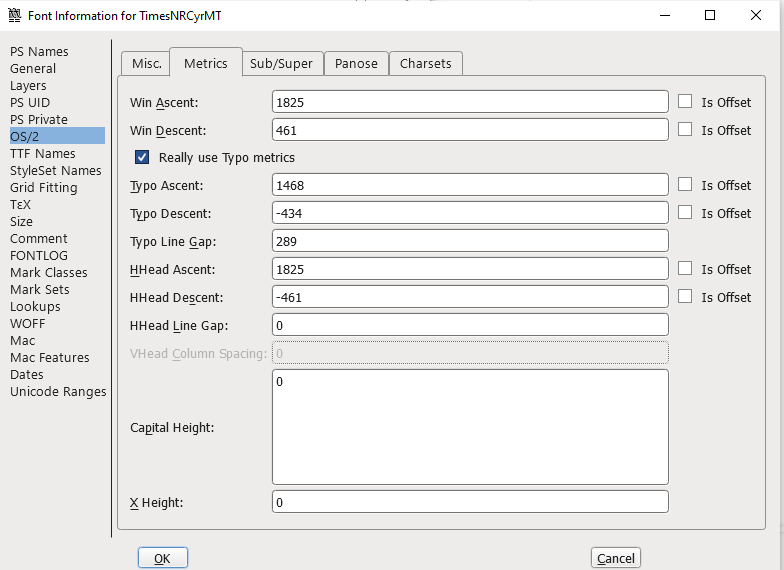
Task: Toggle Is Offset for Typo Descent
Action: pyautogui.click(x=685, y=212)
